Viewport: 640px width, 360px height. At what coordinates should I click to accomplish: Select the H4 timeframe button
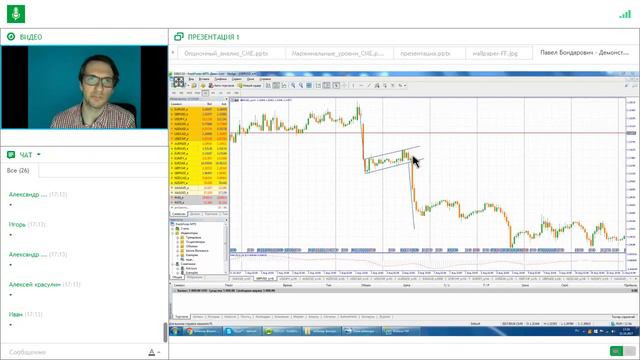pos(213,93)
